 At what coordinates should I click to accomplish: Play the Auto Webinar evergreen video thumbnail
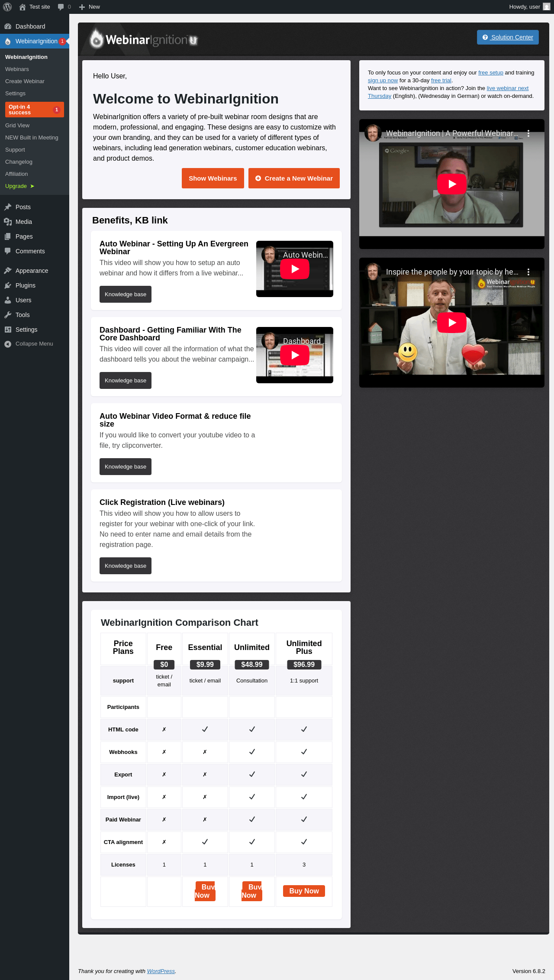click(x=295, y=269)
